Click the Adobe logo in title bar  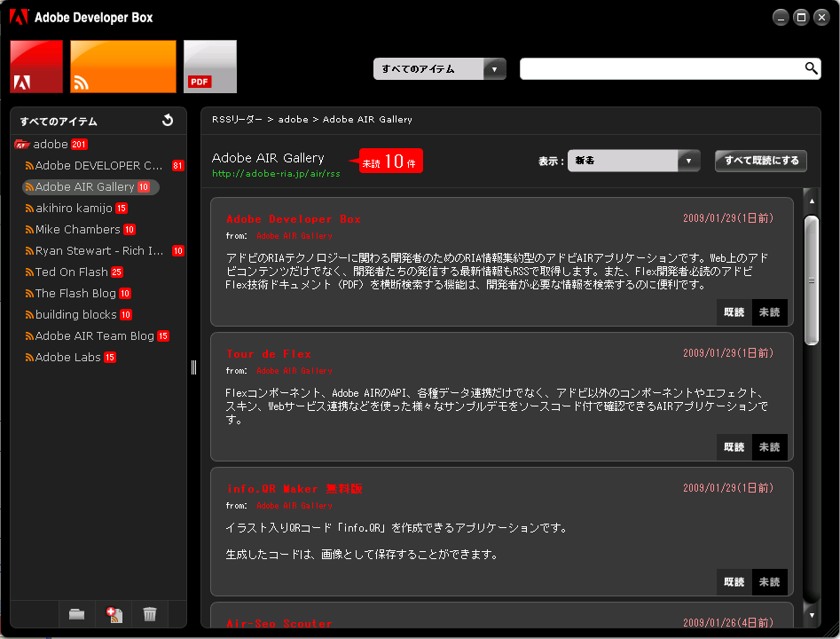click(x=19, y=17)
